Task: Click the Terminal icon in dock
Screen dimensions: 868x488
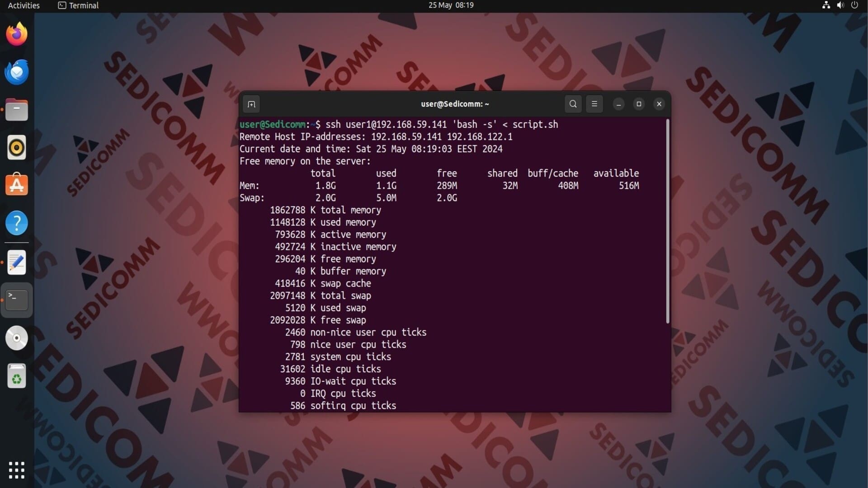Action: click(17, 300)
